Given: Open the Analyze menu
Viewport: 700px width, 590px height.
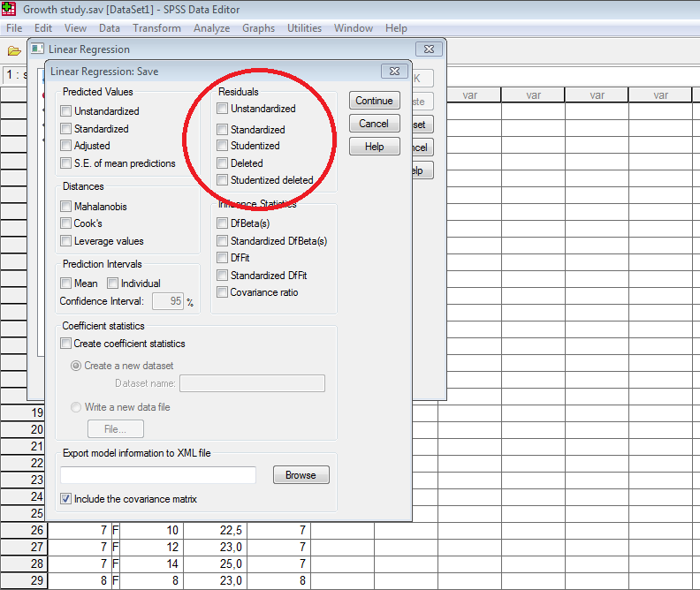Looking at the screenshot, I should click(211, 28).
